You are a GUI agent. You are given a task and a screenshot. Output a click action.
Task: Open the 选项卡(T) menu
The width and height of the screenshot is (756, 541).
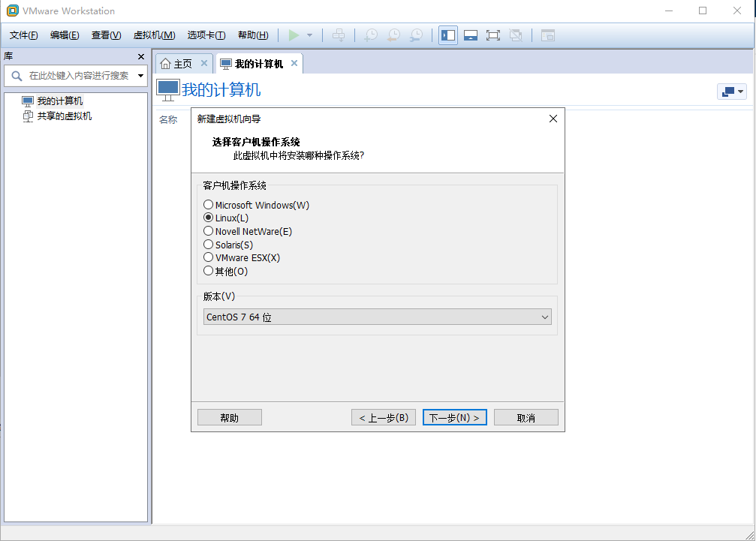206,35
